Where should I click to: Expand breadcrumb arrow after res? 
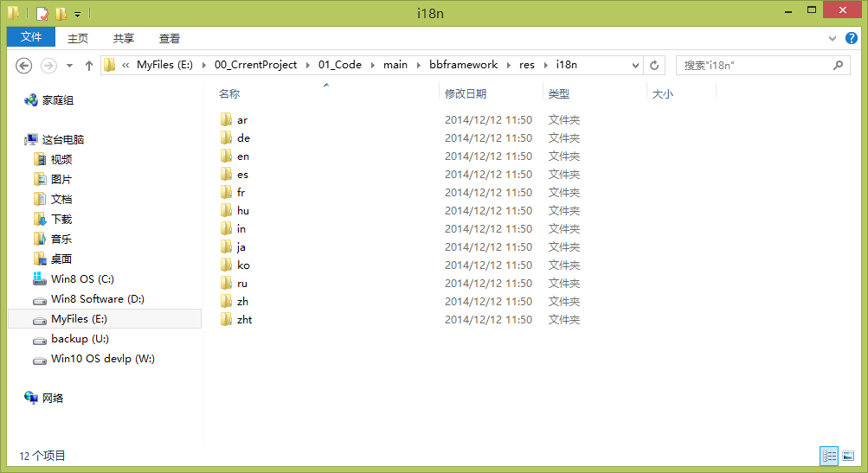coord(545,65)
